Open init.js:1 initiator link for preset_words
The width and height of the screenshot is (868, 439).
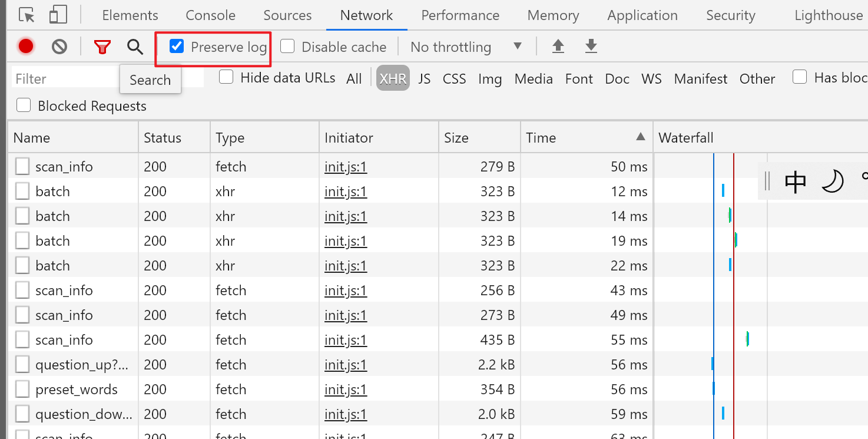(346, 390)
